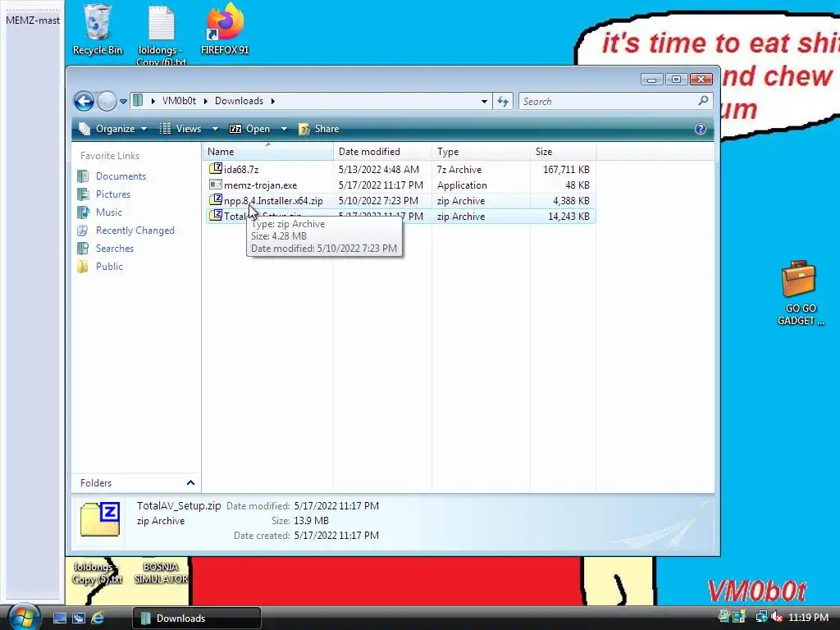Click the greyed-out forward navigation arrow
Screen dimensions: 840x630
(x=107, y=101)
